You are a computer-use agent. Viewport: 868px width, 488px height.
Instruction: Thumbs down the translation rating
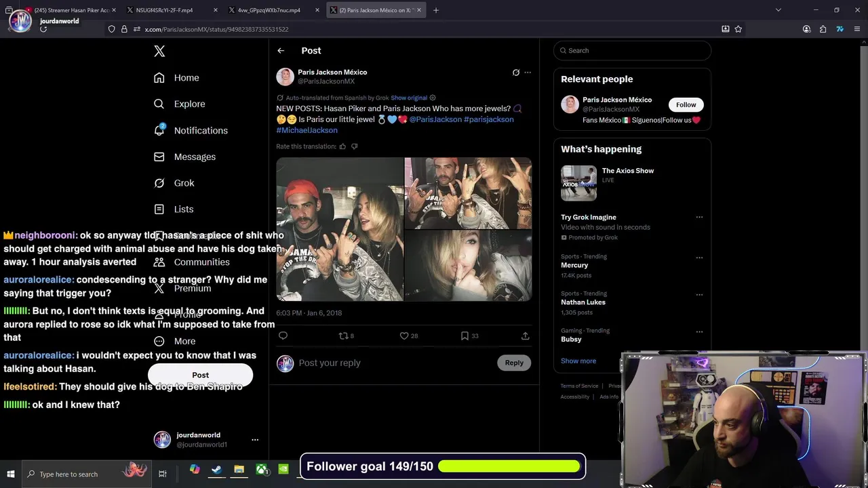pos(354,146)
